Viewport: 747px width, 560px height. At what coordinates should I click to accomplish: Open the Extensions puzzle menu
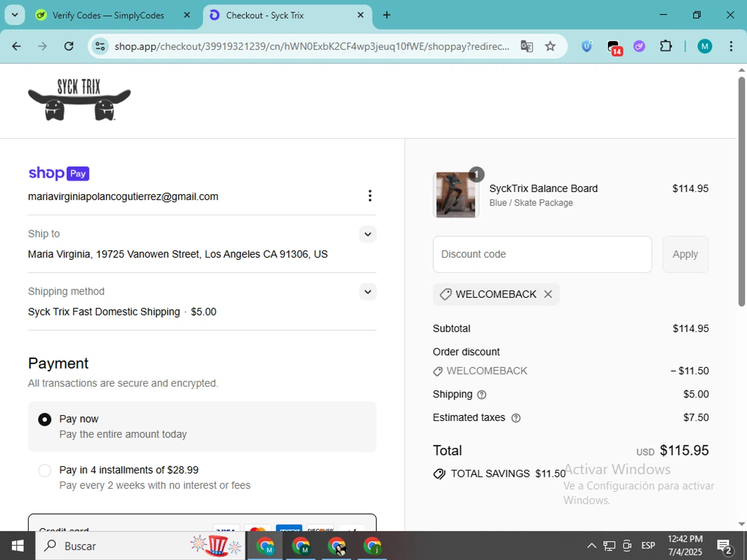666,46
